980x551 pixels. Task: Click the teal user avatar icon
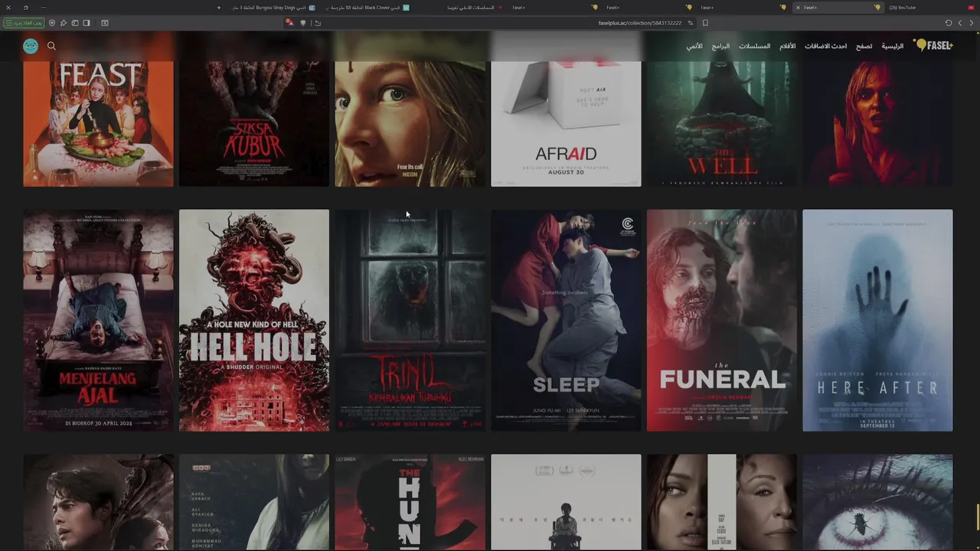(x=31, y=46)
